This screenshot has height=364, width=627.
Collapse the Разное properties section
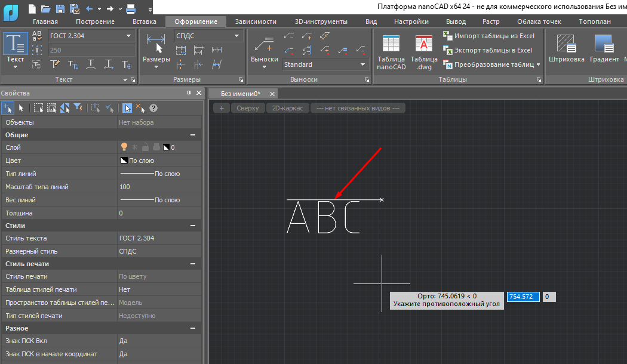(193, 328)
